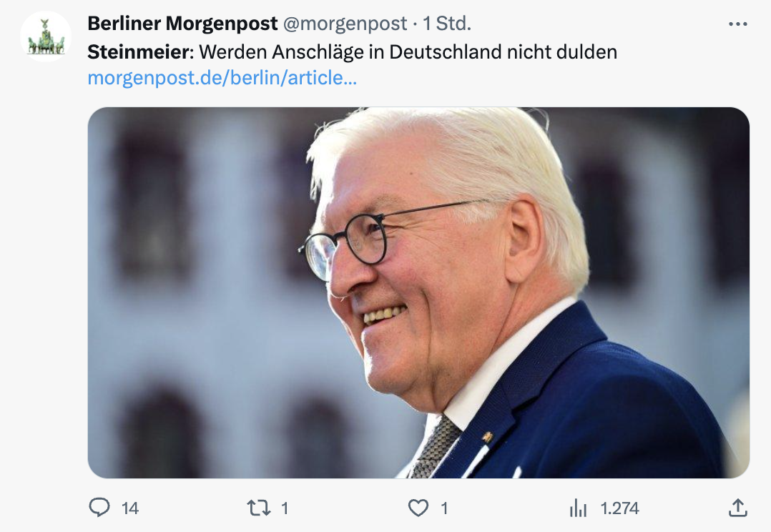This screenshot has width=771, height=532.
Task: Open the Berliner Morgenpost profile avatar
Action: click(x=46, y=36)
